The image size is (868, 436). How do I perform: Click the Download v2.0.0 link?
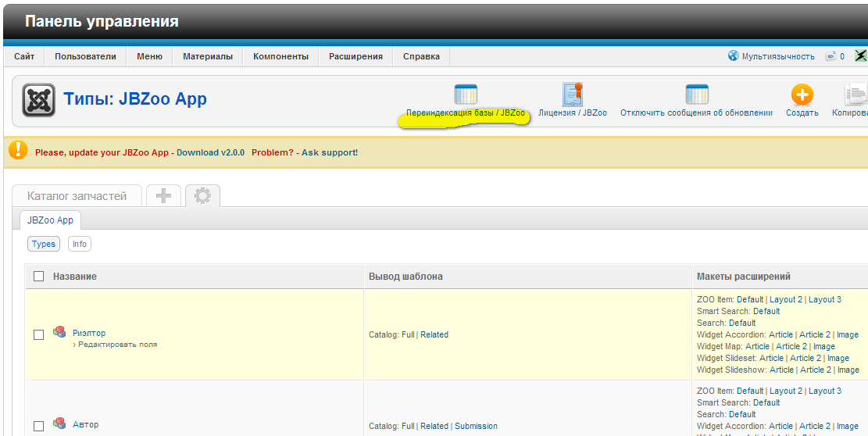click(210, 152)
